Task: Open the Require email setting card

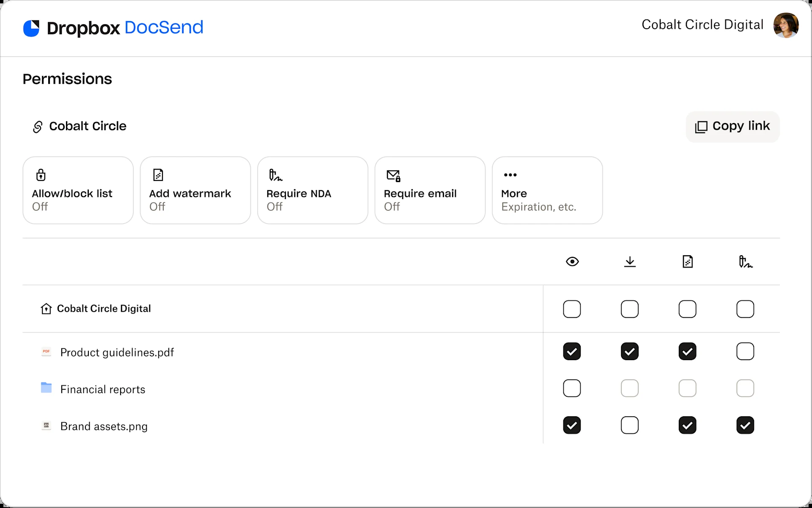Action: (430, 190)
